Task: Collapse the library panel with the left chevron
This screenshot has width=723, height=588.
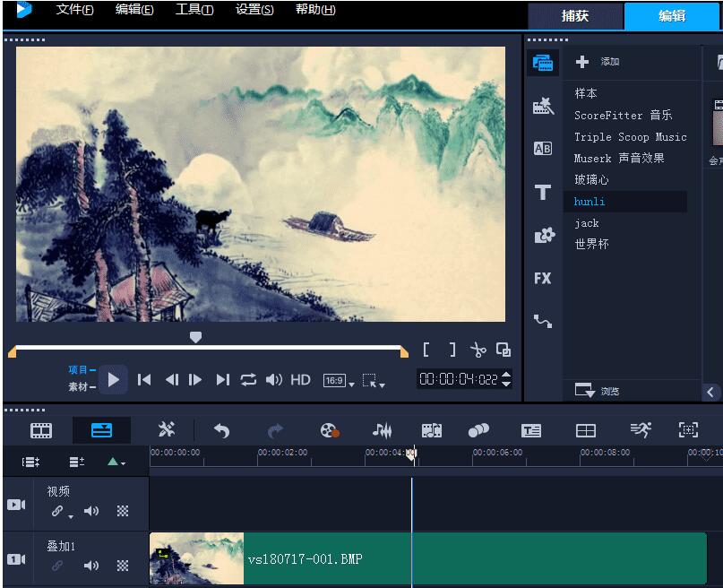Action: [710, 392]
